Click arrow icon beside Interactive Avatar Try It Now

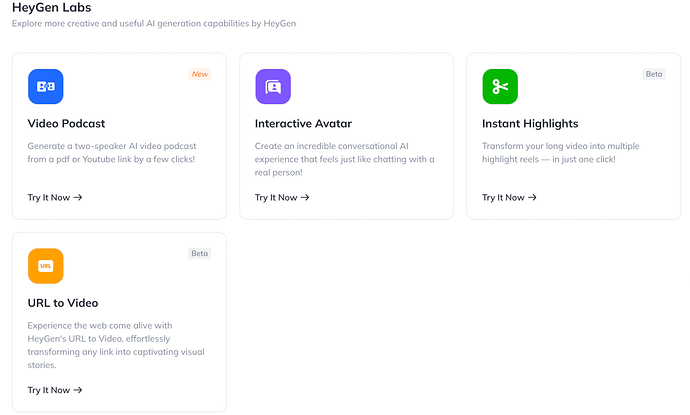point(305,197)
